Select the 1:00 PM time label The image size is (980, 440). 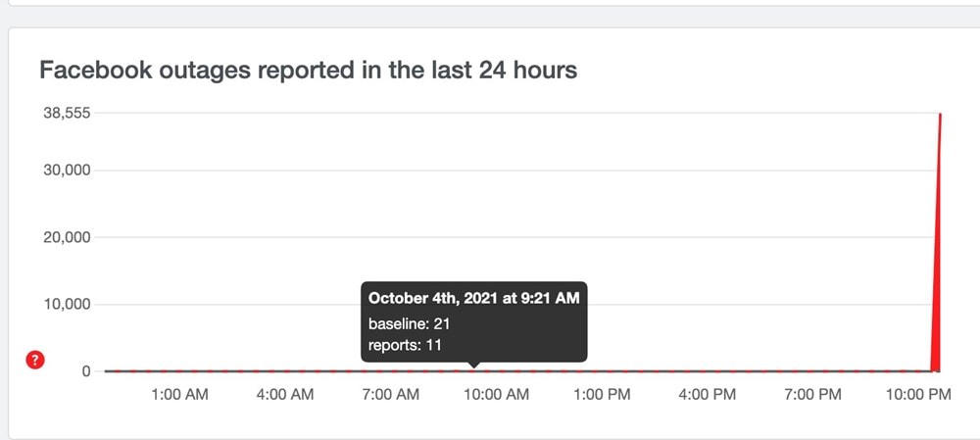pyautogui.click(x=601, y=395)
